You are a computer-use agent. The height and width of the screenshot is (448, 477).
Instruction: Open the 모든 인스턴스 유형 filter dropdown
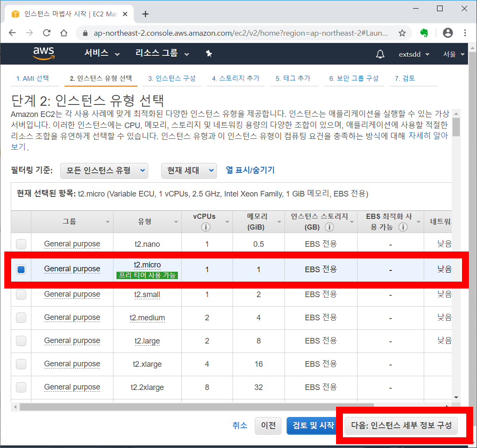tap(104, 171)
